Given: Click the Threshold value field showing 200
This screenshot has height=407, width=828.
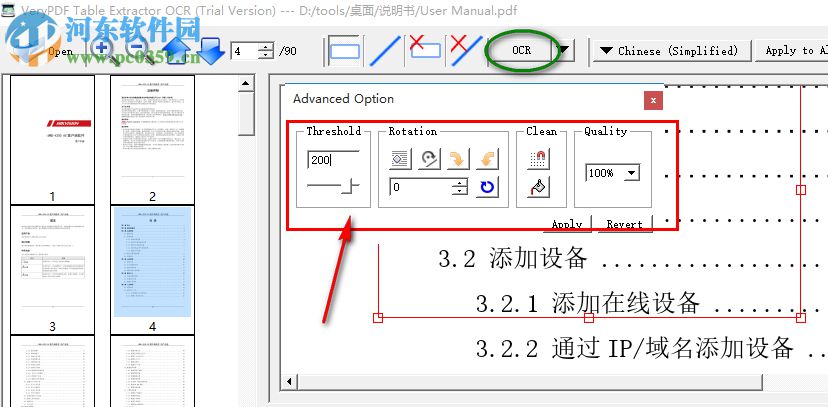Looking at the screenshot, I should click(x=333, y=160).
